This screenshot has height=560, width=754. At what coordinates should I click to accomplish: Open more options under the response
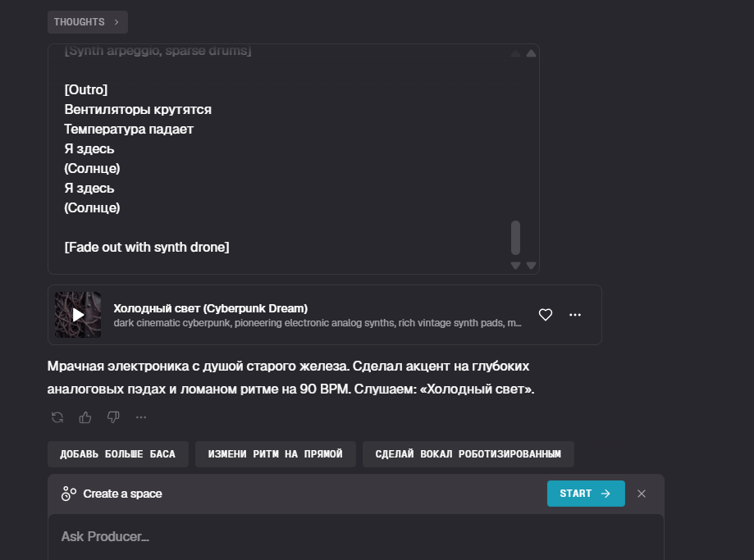click(x=140, y=417)
